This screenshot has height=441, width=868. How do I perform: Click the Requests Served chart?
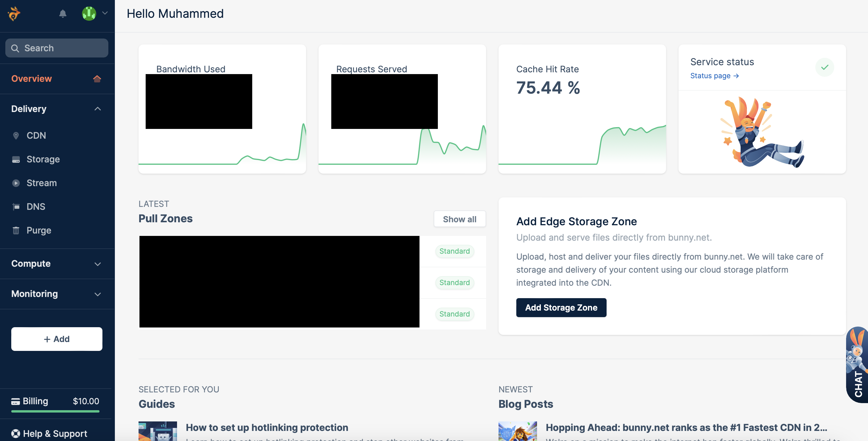click(402, 145)
